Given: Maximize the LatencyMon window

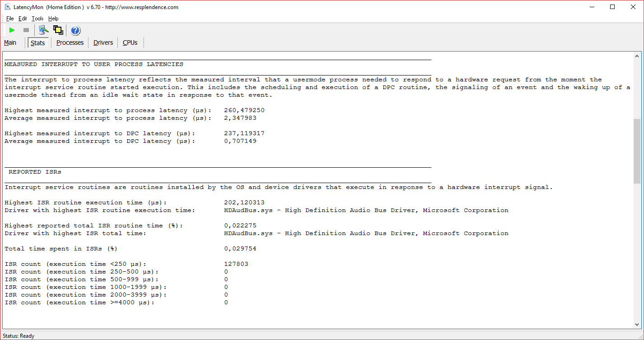Looking at the screenshot, I should (x=612, y=7).
